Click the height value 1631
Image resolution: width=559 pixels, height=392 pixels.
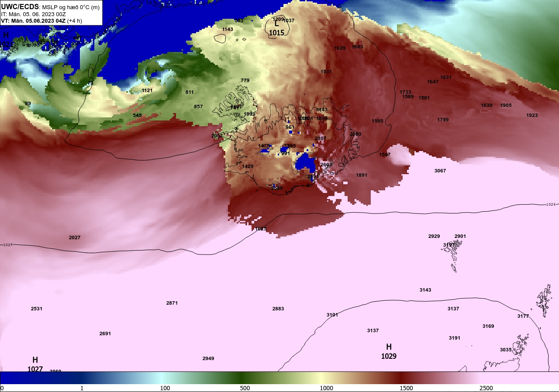[x=446, y=77]
